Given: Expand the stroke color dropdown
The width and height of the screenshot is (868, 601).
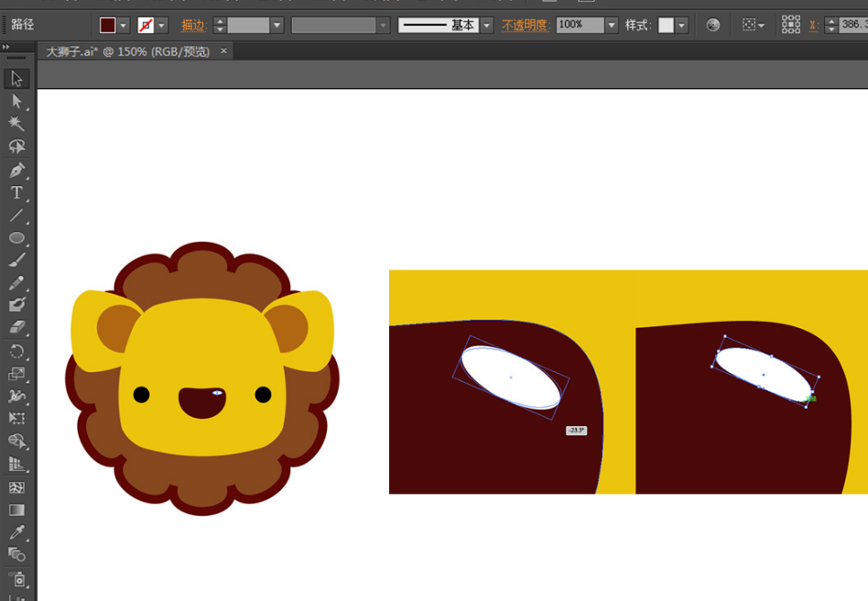Looking at the screenshot, I should tap(162, 26).
